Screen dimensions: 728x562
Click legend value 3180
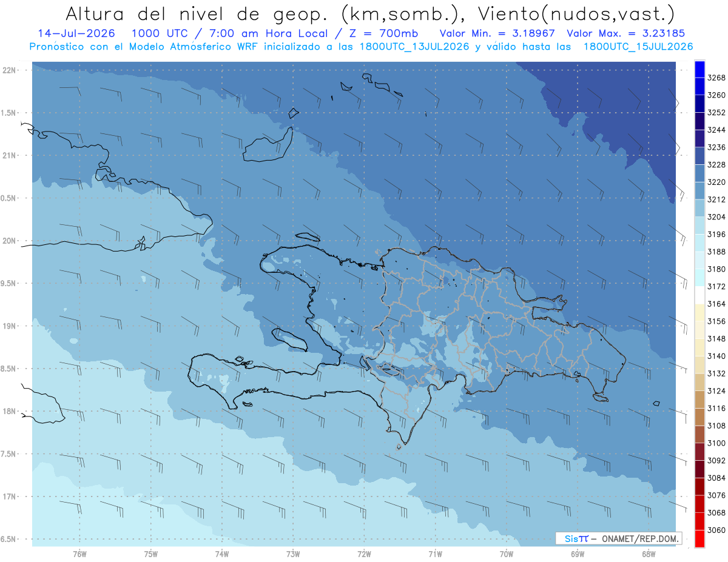(716, 269)
